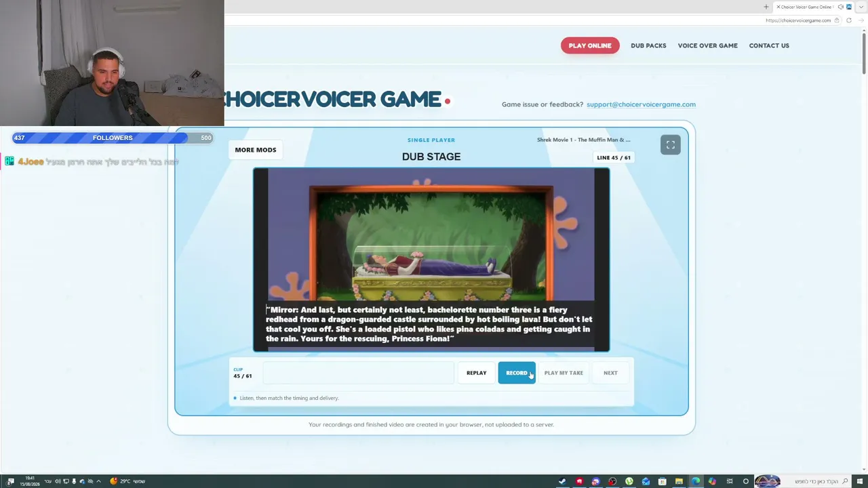Open the weather widget showing 29°C
The width and height of the screenshot is (868, 488).
tap(127, 481)
